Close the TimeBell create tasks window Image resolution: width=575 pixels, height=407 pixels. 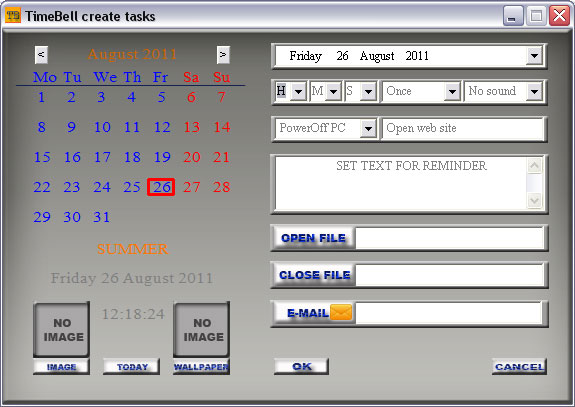(x=559, y=16)
